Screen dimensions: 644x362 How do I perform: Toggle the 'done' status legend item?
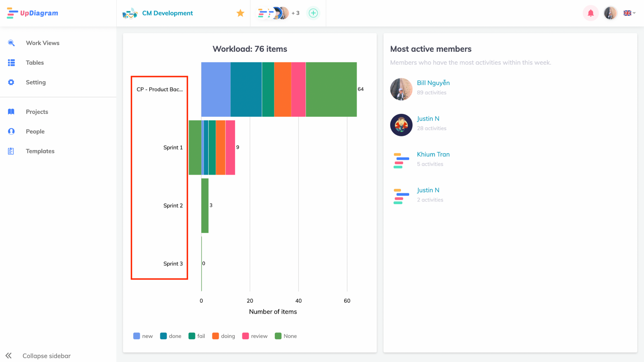coord(170,336)
